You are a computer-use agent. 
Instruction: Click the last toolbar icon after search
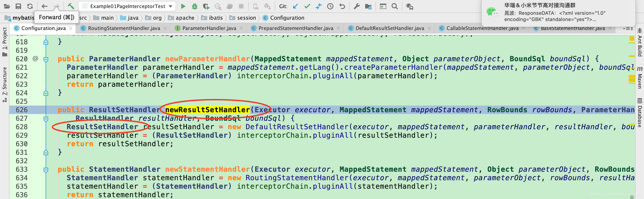point(409,6)
